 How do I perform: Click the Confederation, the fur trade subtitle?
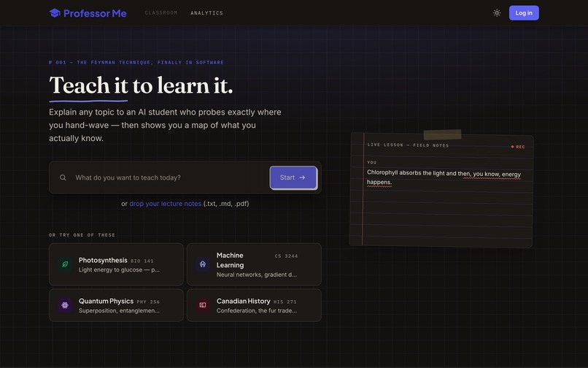(x=257, y=310)
